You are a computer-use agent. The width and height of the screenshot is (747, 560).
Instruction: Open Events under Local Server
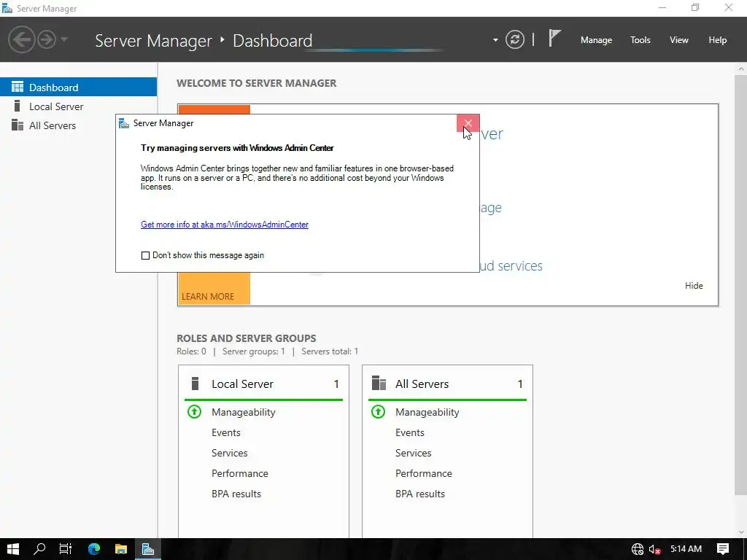pyautogui.click(x=226, y=432)
